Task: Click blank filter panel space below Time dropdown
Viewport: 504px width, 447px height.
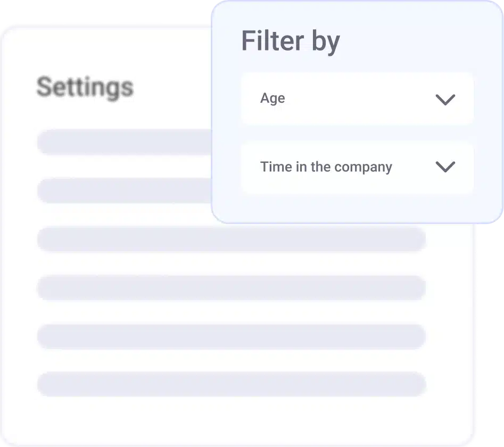Action: click(x=357, y=208)
